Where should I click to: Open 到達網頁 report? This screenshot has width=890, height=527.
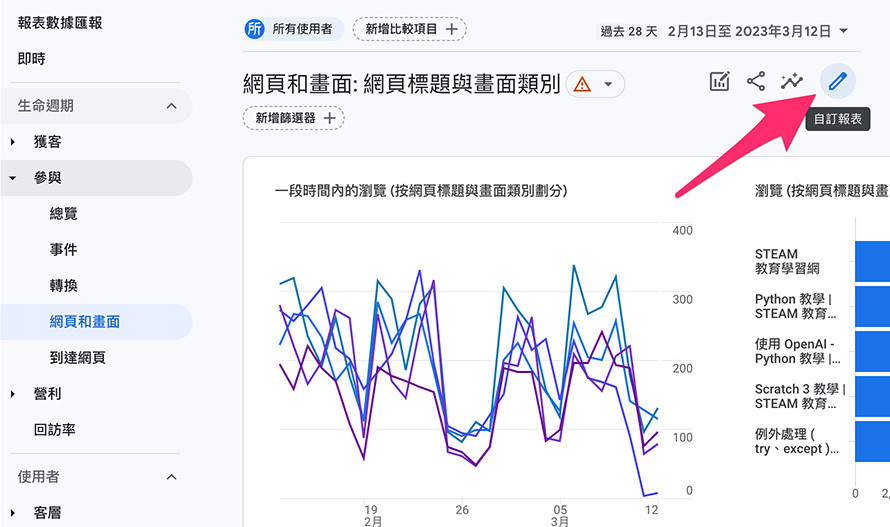coord(77,358)
